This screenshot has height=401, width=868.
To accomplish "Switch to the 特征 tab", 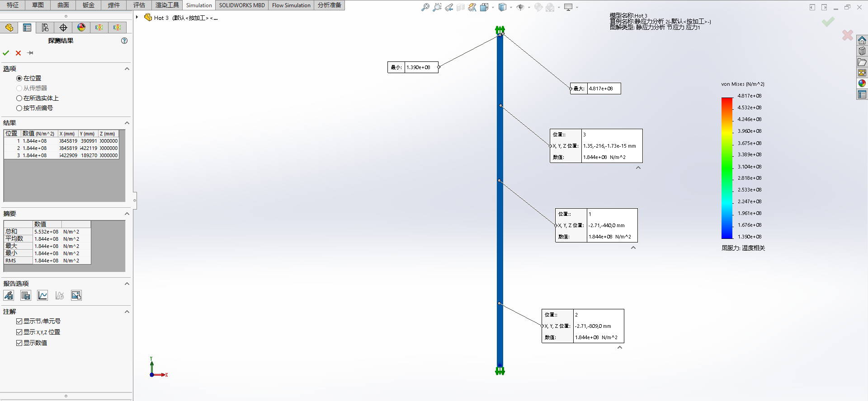I will click(x=13, y=5).
